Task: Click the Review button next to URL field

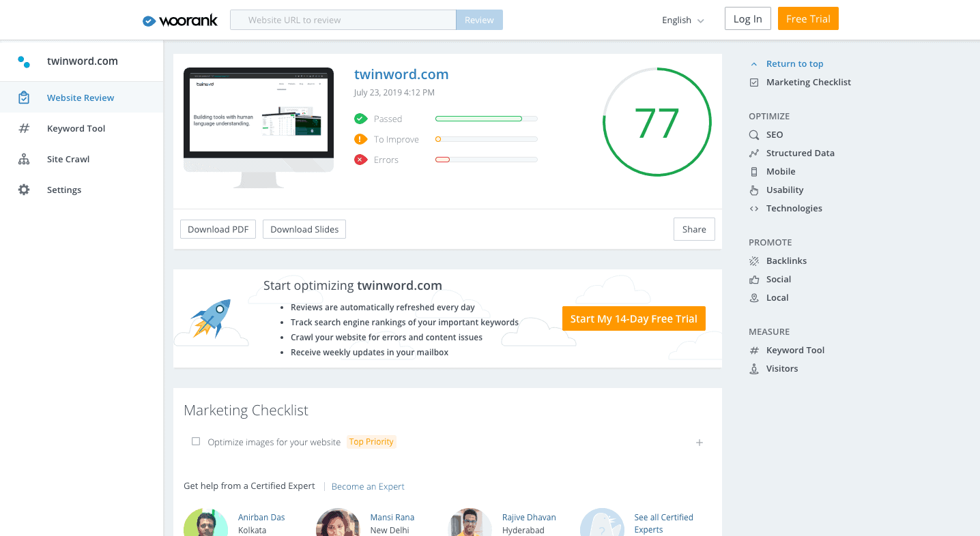Action: click(x=479, y=20)
